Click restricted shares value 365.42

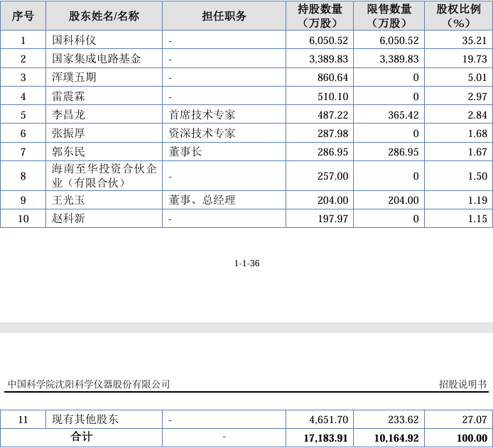403,115
